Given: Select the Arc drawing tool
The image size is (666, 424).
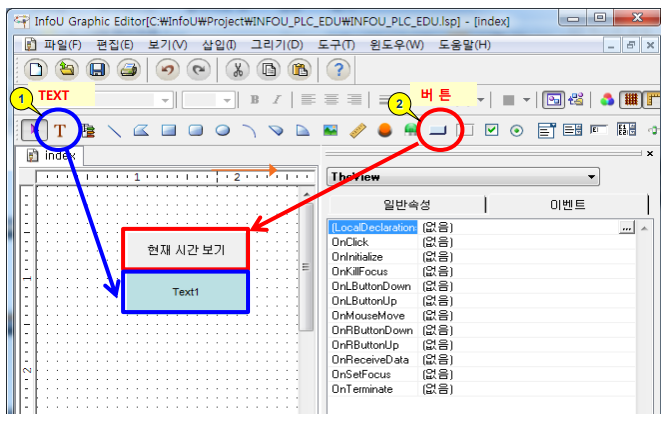Looking at the screenshot, I should pos(249,130).
